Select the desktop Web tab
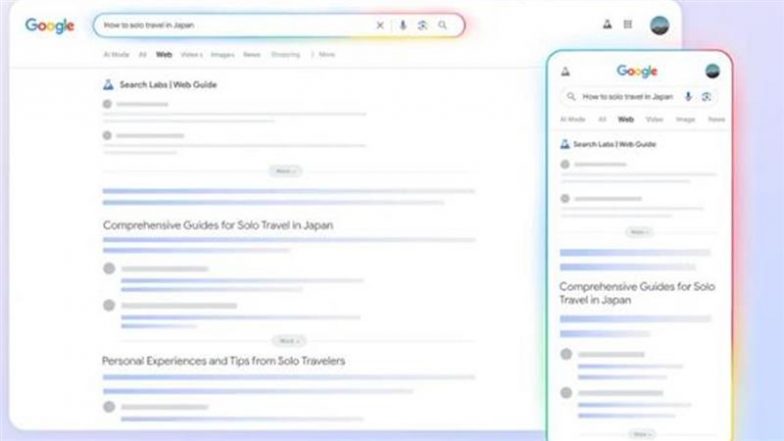Screen dimensions: 784x441 [x=164, y=54]
